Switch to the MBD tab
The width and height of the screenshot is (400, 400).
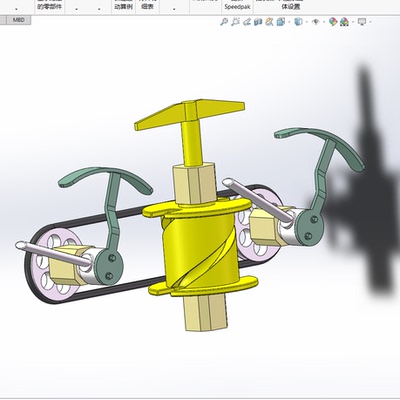[x=19, y=20]
